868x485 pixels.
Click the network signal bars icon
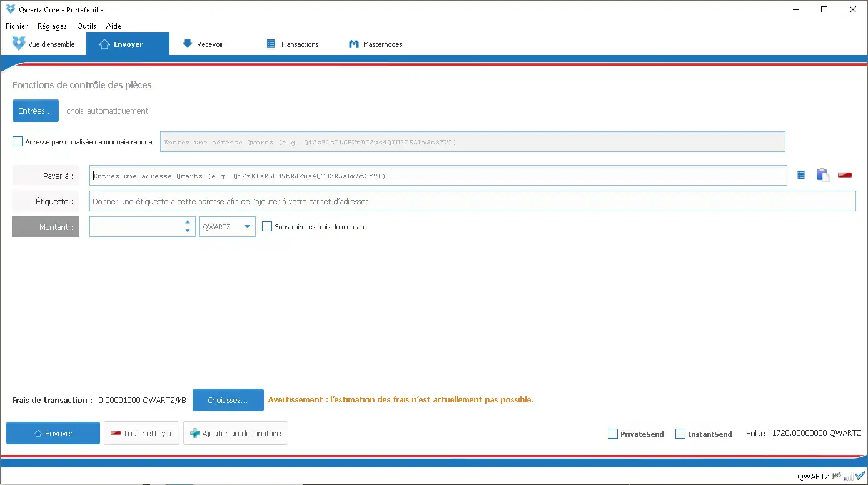(849, 477)
